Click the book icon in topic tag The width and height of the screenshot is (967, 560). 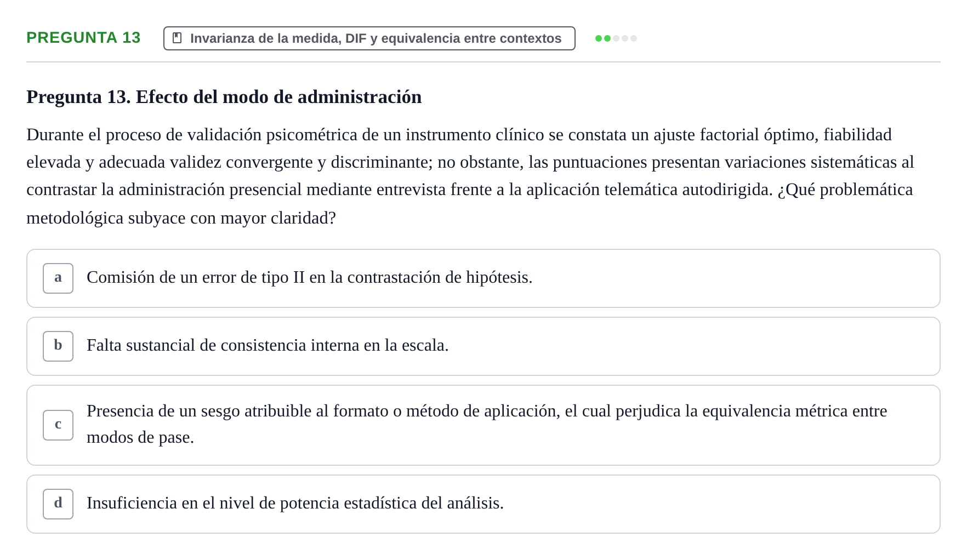(177, 38)
